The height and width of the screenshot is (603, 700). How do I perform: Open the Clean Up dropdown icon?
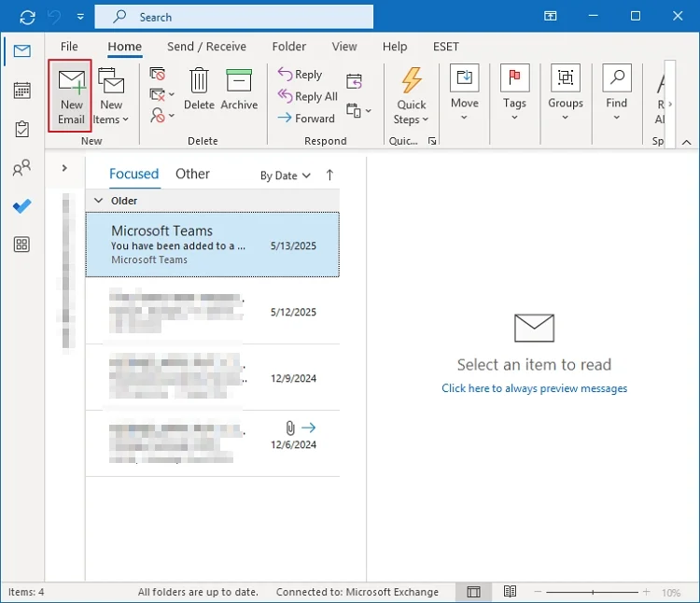(161, 94)
